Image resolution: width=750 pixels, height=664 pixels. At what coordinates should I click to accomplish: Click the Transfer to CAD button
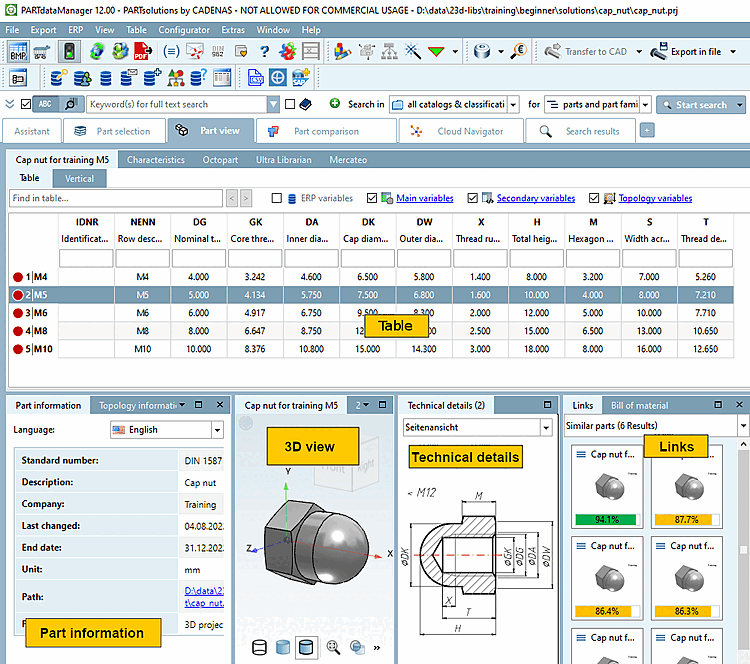pos(590,51)
